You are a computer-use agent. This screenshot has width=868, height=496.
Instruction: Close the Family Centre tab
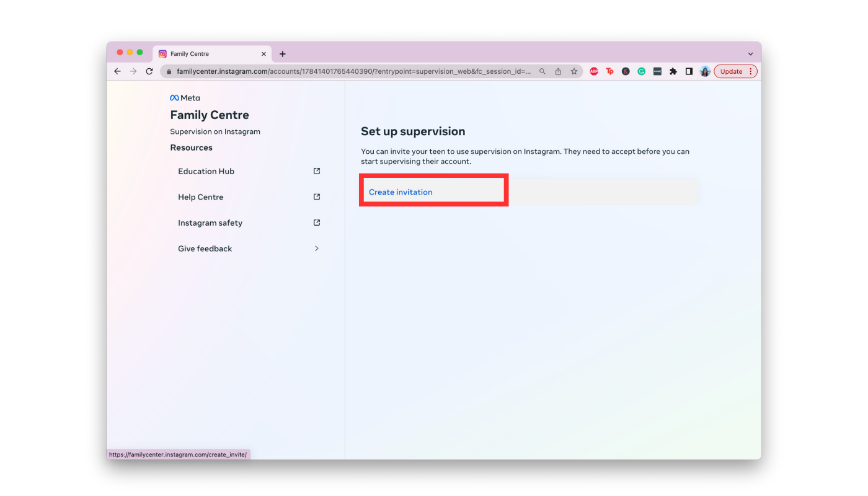click(x=263, y=54)
